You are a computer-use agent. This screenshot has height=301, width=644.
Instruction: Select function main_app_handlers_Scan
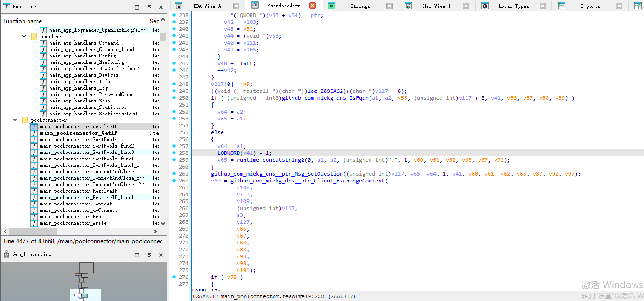click(x=80, y=101)
